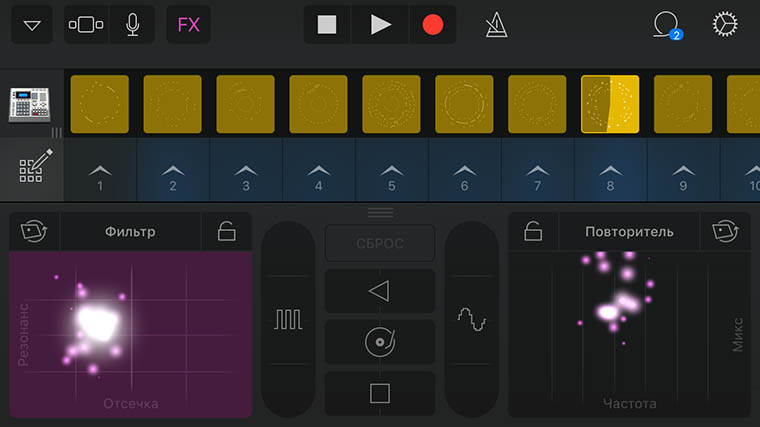Toggle the Повторитель pad lock

pyautogui.click(x=533, y=232)
